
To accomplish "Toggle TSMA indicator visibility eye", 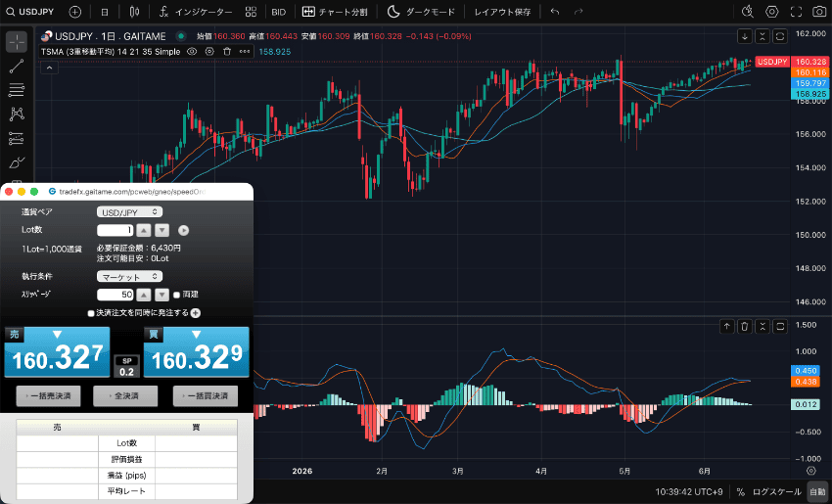I will (x=192, y=52).
